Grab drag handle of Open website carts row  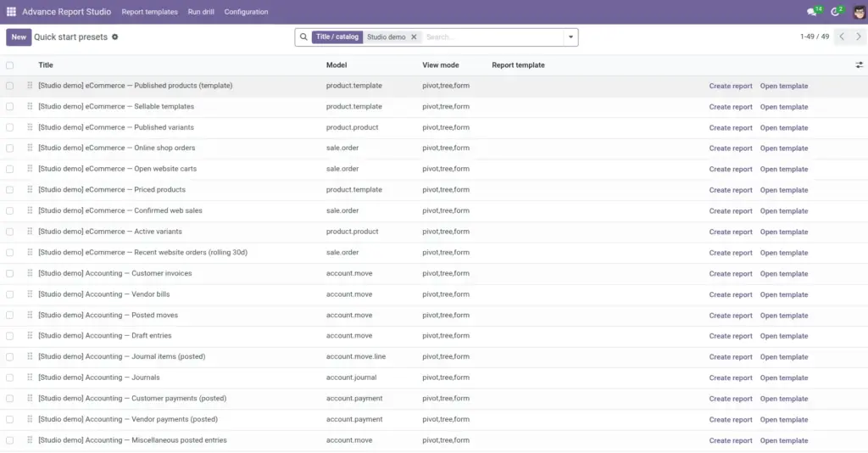click(x=30, y=169)
